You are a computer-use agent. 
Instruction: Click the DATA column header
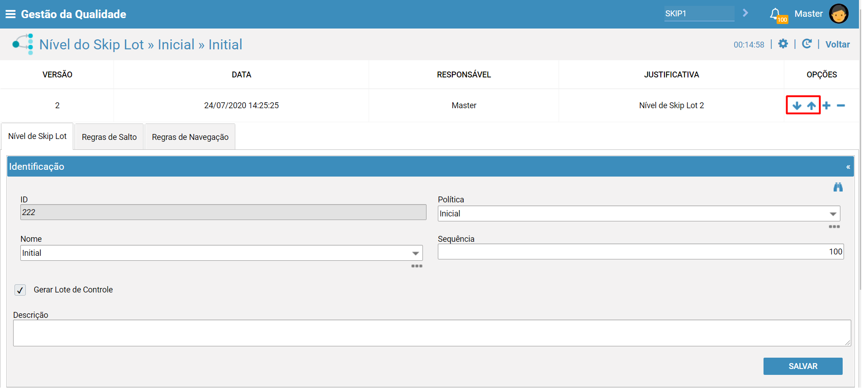(241, 75)
